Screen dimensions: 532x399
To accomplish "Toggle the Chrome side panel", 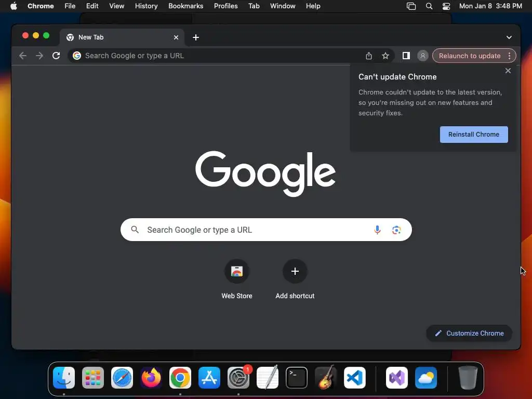I will pyautogui.click(x=406, y=56).
